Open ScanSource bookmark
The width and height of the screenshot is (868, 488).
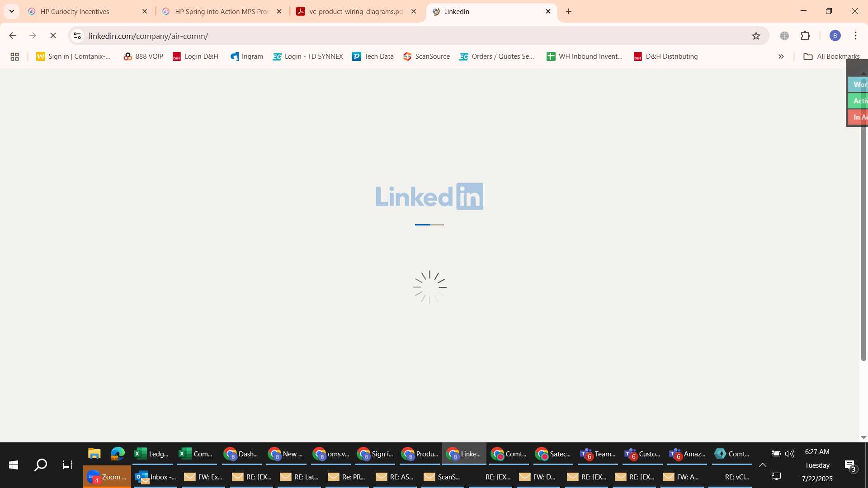point(427,56)
